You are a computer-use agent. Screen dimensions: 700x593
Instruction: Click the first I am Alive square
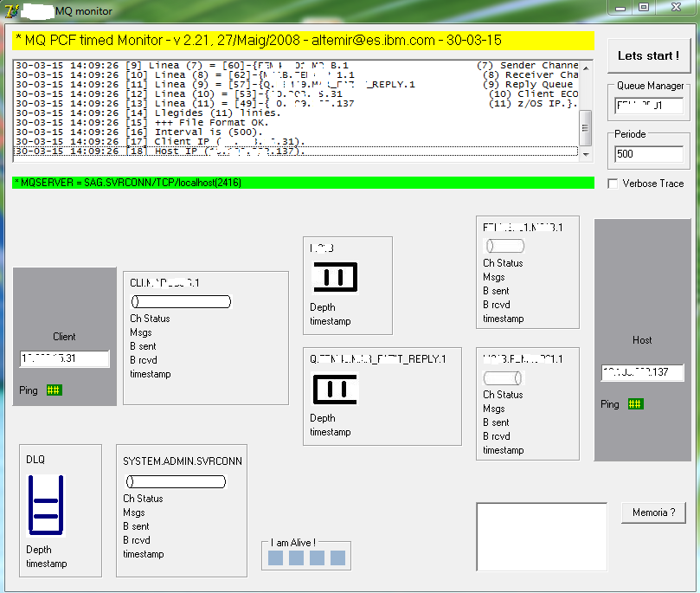click(x=275, y=558)
